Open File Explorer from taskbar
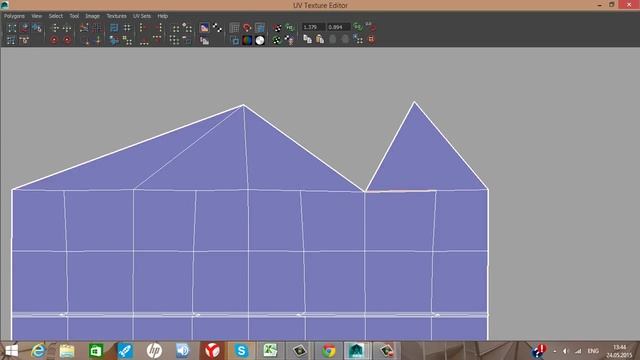640x360 pixels. click(67, 351)
